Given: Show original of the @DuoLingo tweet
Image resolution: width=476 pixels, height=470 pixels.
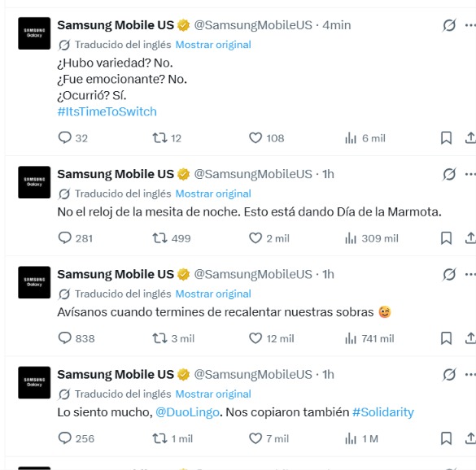Looking at the screenshot, I should click(213, 394).
